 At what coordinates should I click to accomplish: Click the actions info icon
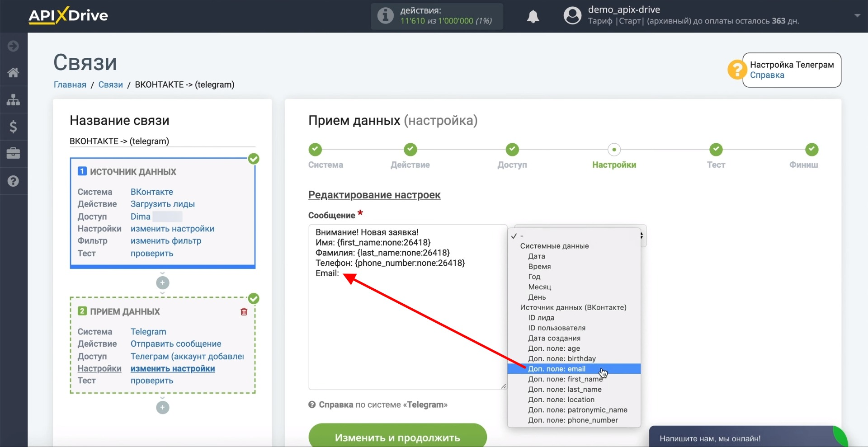click(x=385, y=16)
